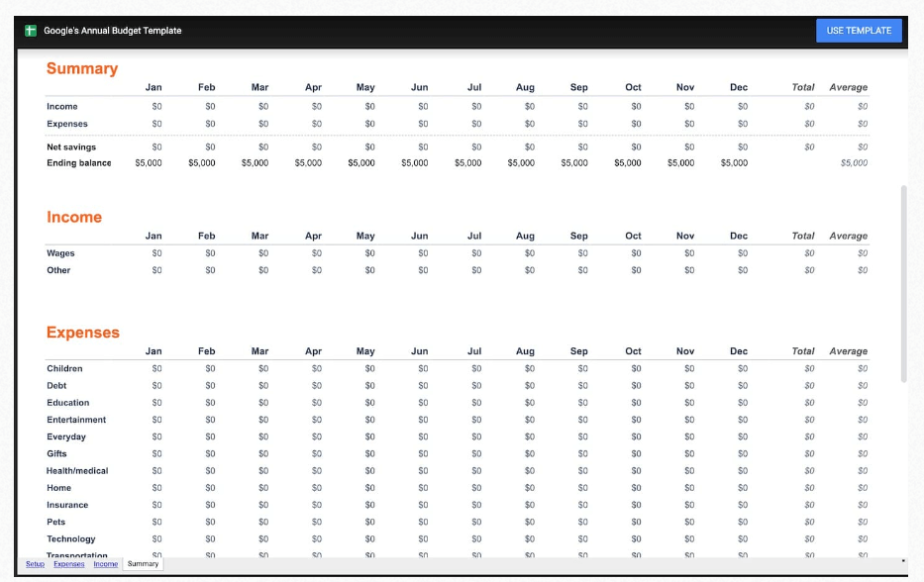This screenshot has height=582, width=924.
Task: Select the Summary sheet tab
Action: pyautogui.click(x=144, y=564)
